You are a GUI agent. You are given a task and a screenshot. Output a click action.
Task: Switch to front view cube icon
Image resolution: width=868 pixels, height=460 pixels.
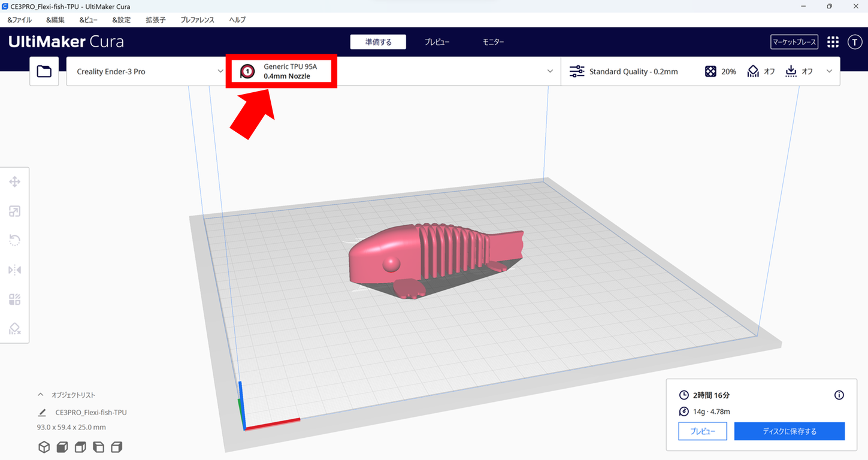pos(62,447)
